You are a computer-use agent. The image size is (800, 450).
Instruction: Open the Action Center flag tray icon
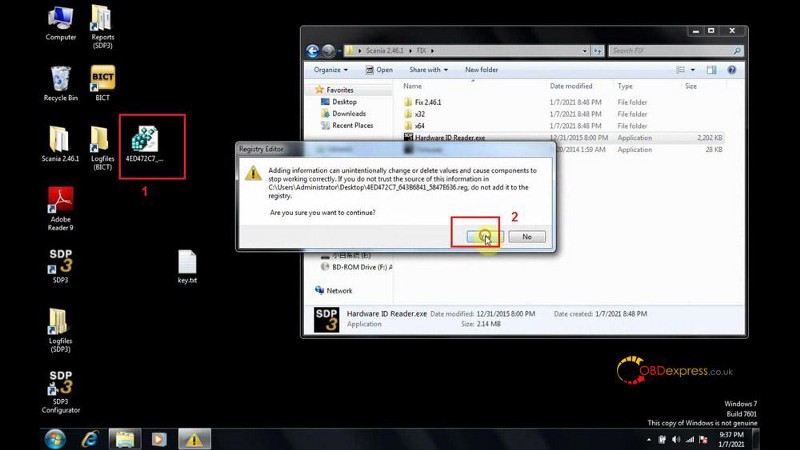(704, 439)
